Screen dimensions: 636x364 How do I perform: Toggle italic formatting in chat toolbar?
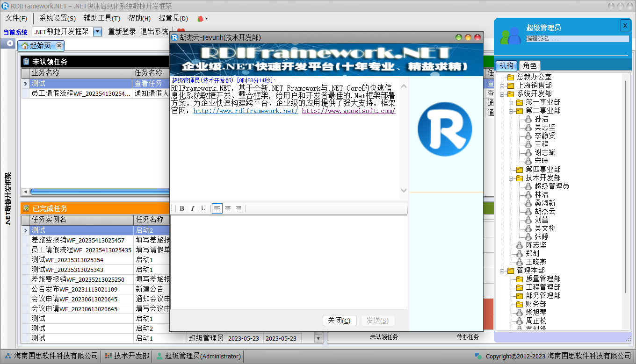(x=192, y=209)
